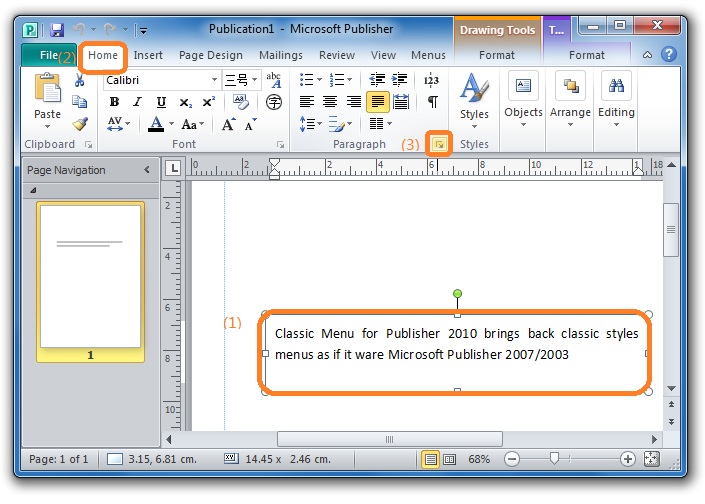Open the Objects group button
The height and width of the screenshot is (504, 705).
pyautogui.click(x=523, y=99)
